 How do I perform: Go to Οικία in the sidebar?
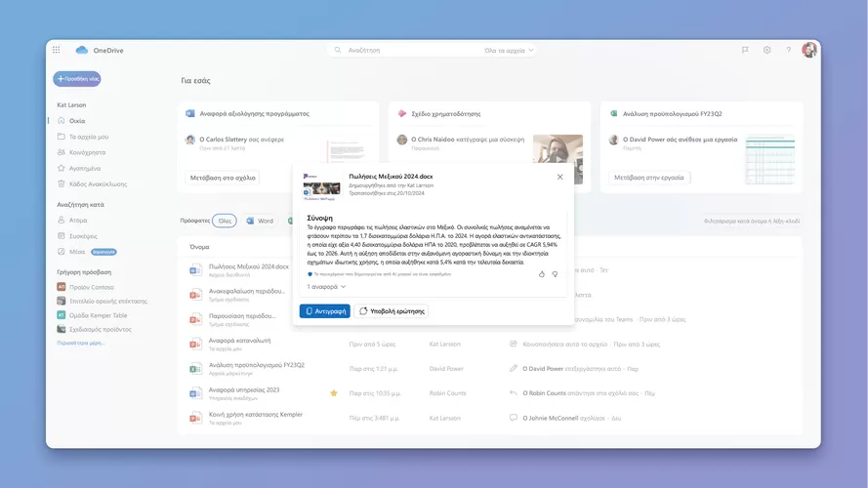77,121
